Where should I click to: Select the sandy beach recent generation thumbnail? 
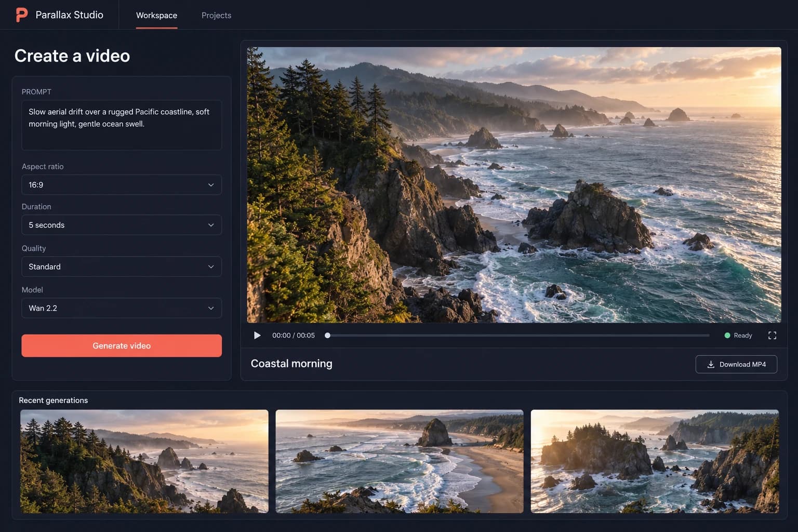click(400, 461)
